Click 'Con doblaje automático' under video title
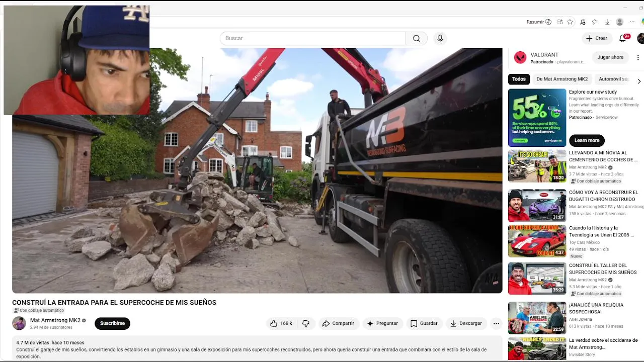The image size is (644, 362). point(39,311)
